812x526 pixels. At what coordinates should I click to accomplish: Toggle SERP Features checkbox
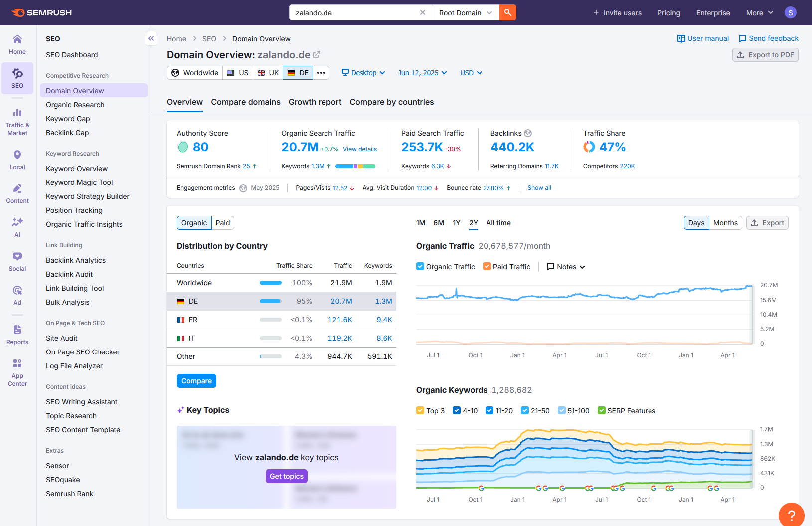point(602,411)
